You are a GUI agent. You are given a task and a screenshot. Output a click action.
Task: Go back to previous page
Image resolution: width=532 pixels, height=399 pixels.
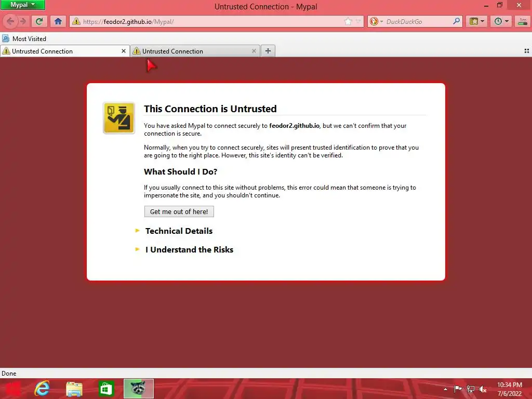click(10, 21)
